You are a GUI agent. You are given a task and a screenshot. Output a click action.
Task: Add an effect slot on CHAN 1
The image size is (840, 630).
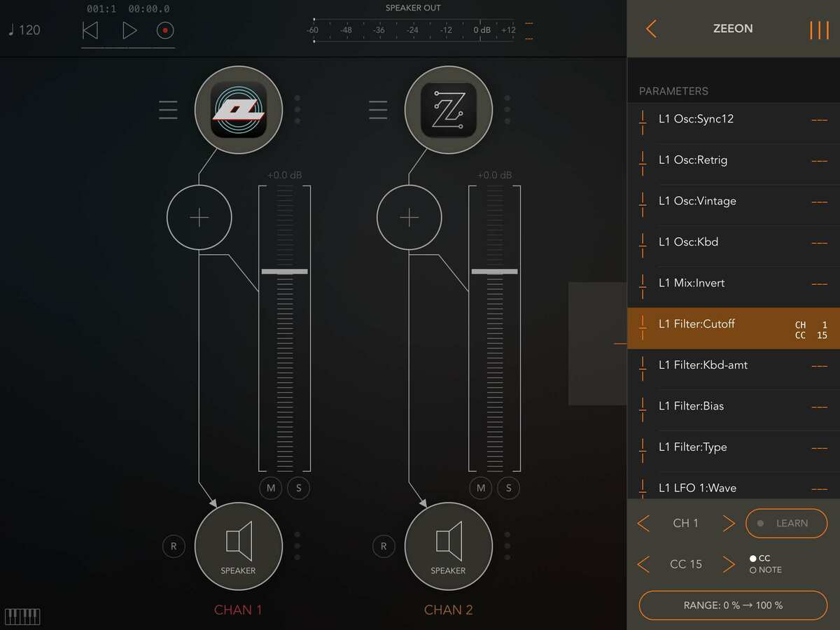199,218
